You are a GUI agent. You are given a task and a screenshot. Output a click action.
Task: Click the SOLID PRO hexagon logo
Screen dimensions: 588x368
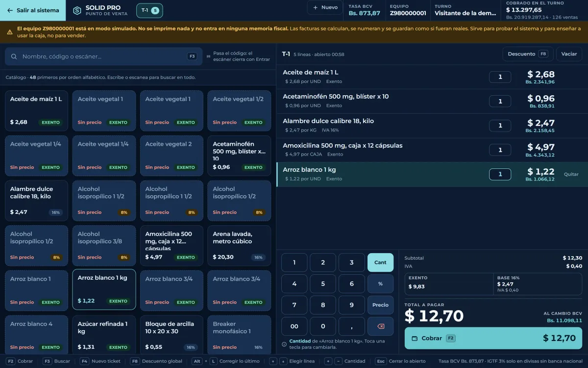(x=77, y=10)
